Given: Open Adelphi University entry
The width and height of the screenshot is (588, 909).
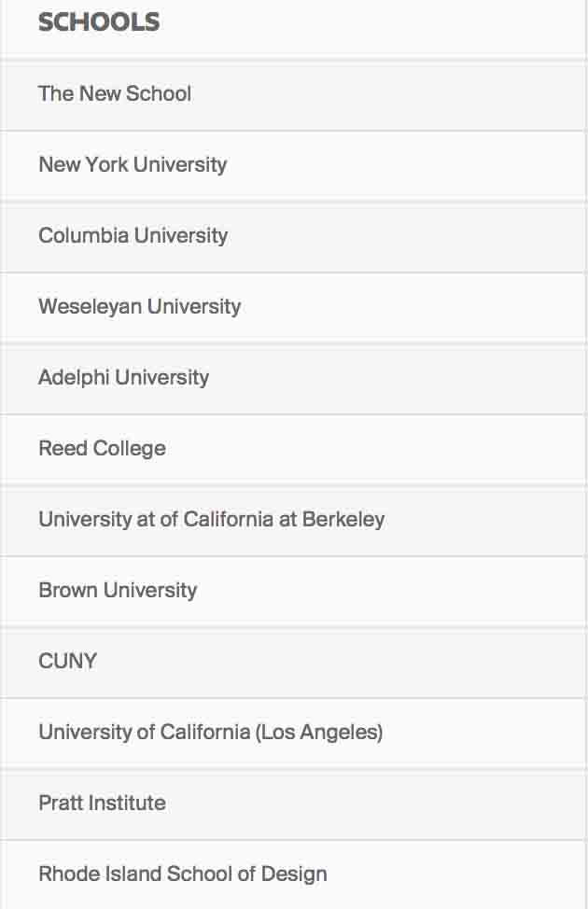Looking at the screenshot, I should (x=293, y=379).
